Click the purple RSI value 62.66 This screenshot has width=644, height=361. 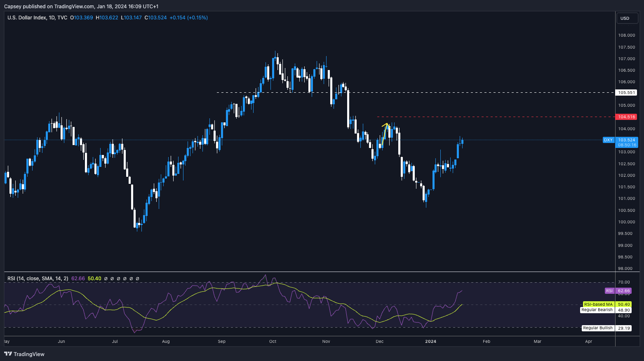tap(78, 279)
